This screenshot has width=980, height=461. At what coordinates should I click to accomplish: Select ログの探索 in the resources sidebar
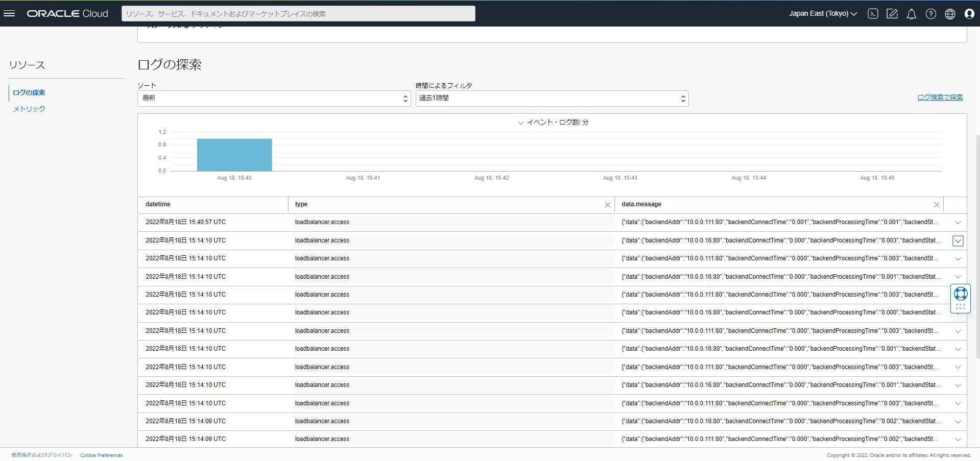(x=29, y=92)
